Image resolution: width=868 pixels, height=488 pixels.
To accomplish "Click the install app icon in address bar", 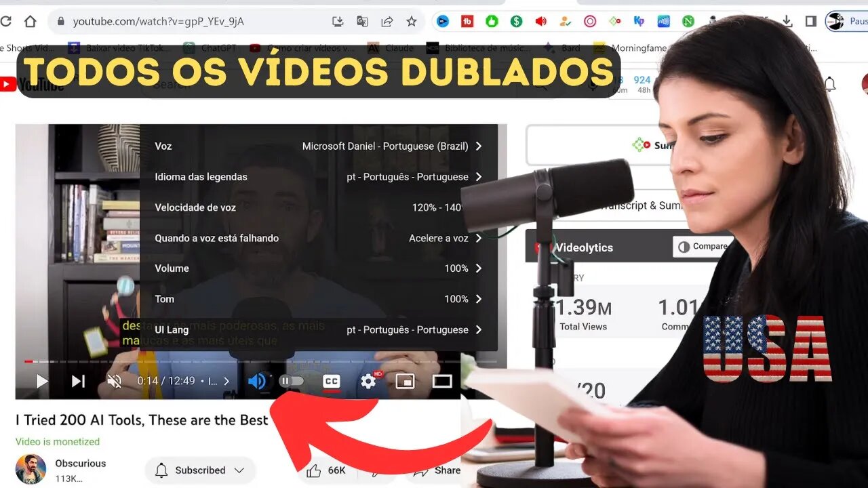I will pos(338,22).
